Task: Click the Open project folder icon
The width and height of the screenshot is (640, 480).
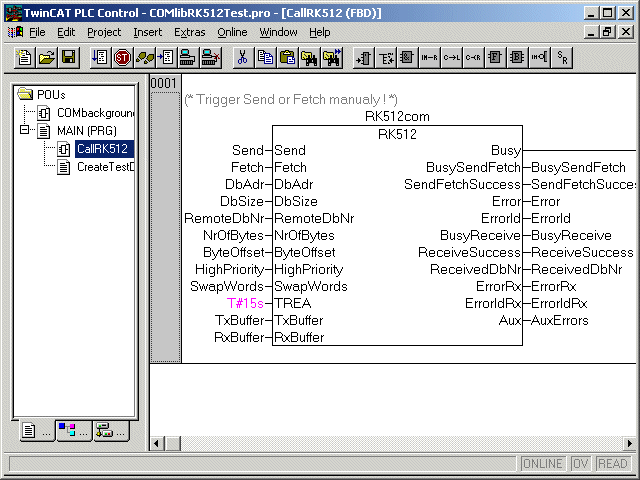Action: [x=47, y=57]
